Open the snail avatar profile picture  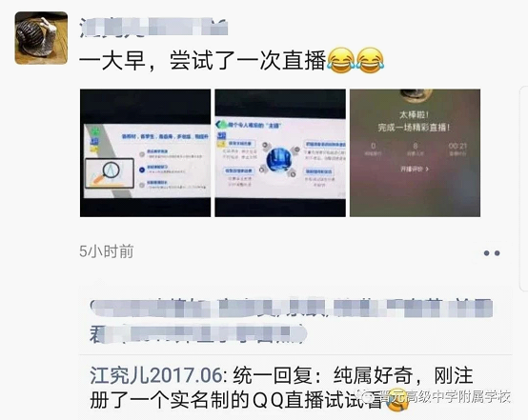[x=41, y=38]
